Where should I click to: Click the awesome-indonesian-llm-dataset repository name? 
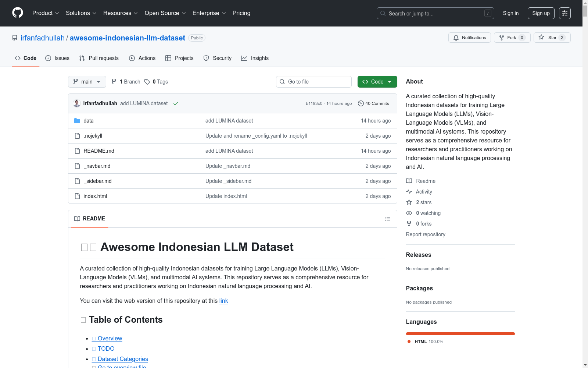(x=128, y=38)
